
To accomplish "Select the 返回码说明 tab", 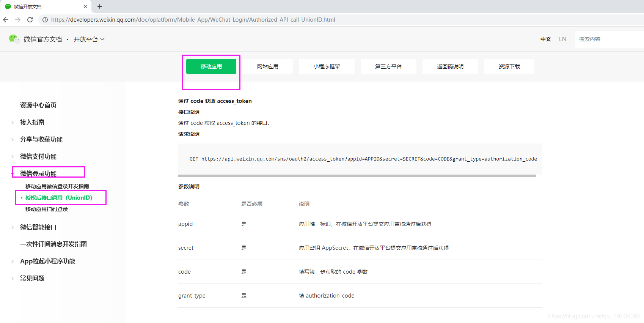I will [x=450, y=66].
